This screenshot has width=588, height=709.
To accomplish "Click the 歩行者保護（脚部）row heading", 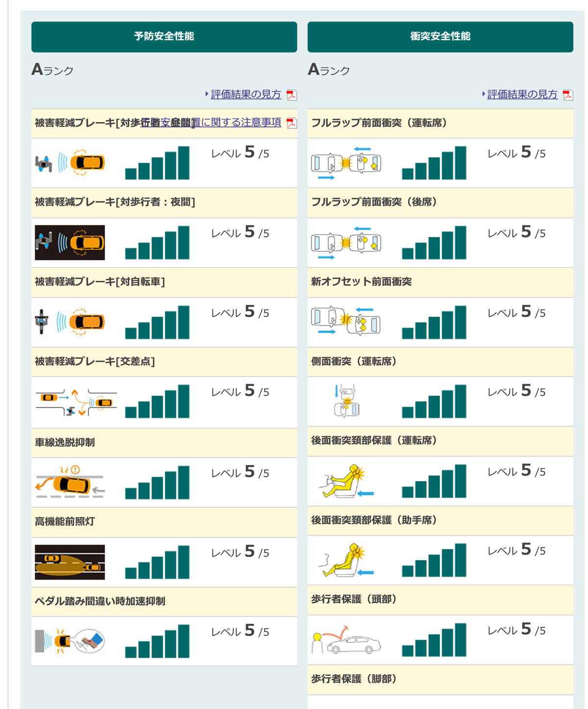I will coord(354,679).
